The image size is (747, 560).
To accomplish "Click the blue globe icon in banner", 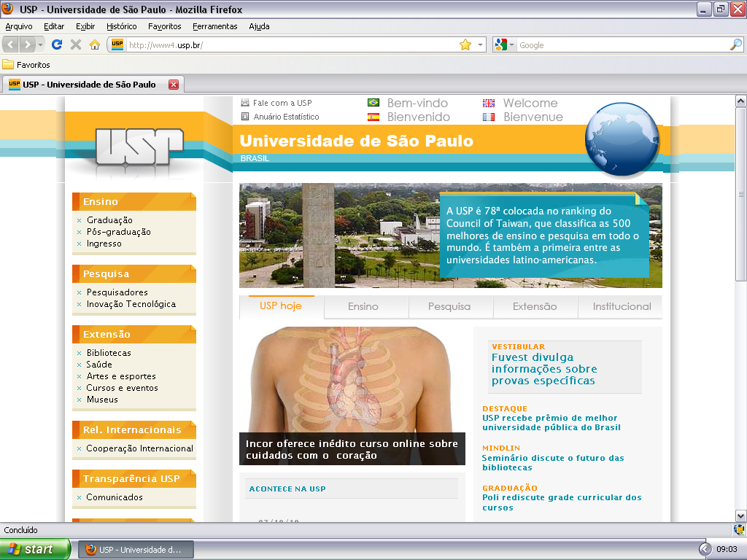I will coord(622,139).
